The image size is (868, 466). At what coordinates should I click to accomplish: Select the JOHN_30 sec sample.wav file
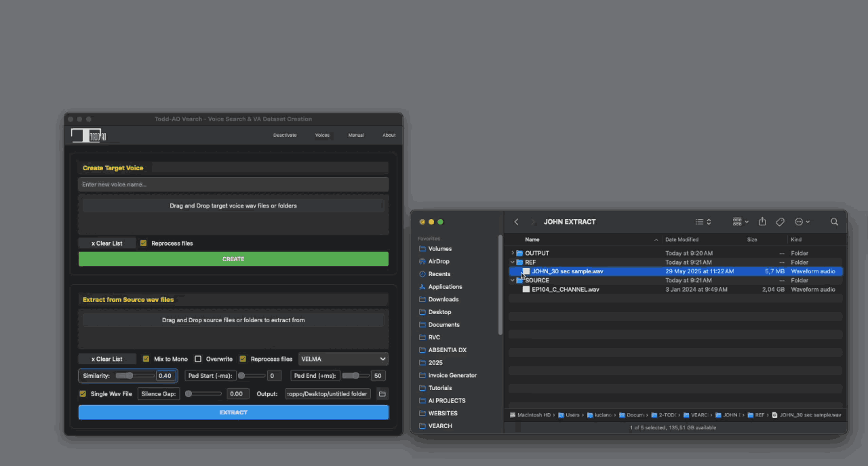(570, 271)
